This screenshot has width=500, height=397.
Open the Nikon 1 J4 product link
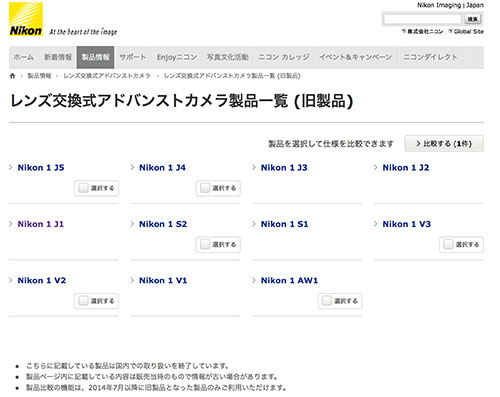162,168
